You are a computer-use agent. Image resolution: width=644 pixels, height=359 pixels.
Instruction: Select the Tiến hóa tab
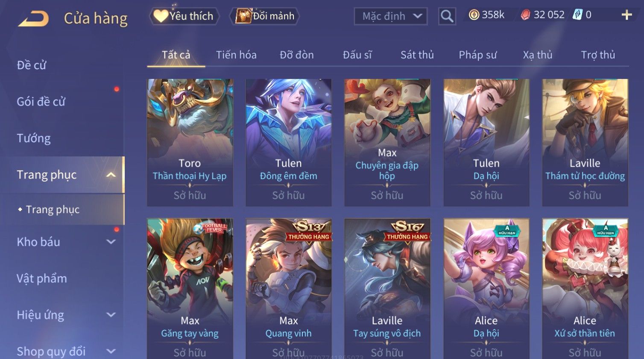click(x=236, y=55)
